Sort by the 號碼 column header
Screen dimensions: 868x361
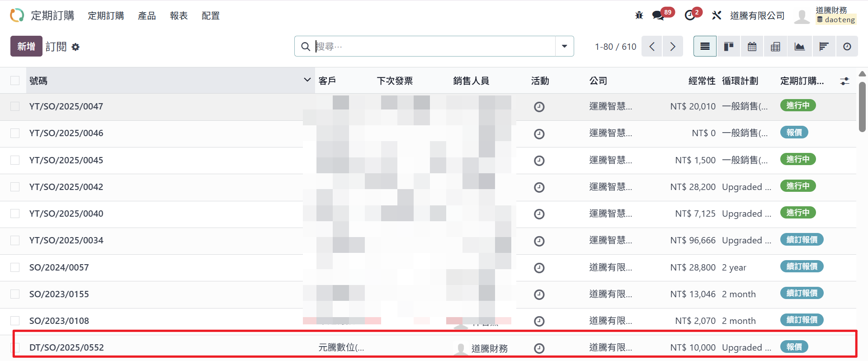tap(38, 81)
